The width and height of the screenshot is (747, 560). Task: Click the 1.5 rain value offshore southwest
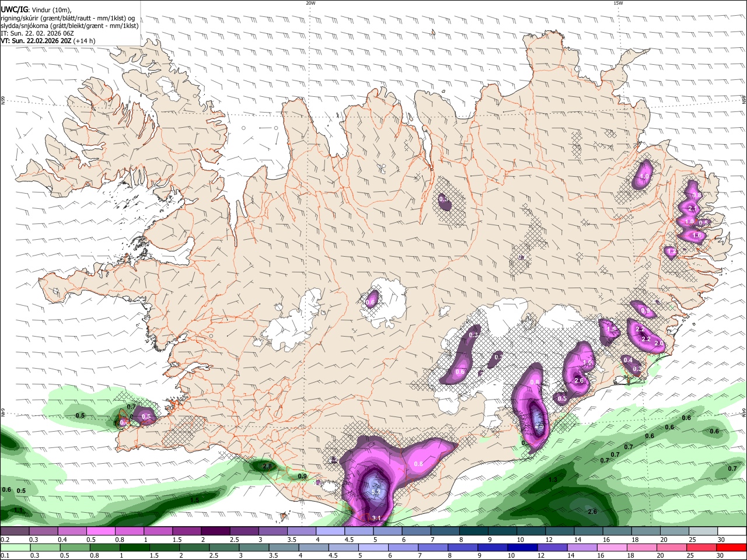click(195, 501)
